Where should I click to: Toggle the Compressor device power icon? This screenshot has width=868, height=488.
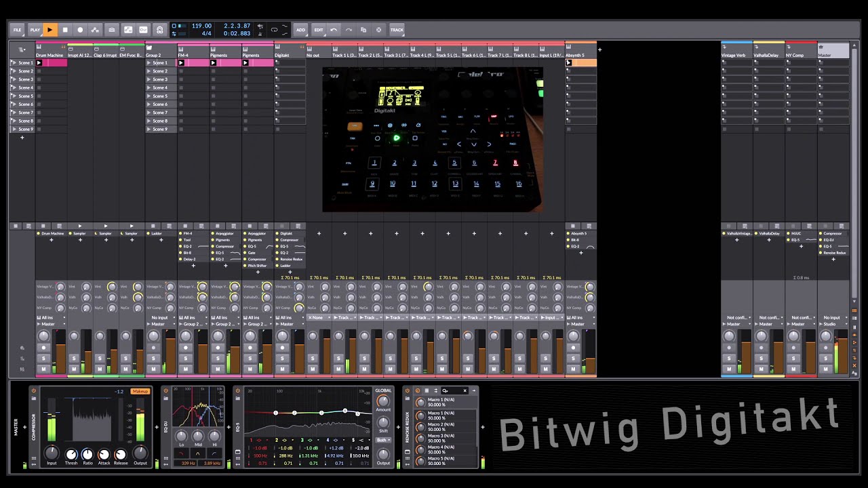[x=33, y=390]
